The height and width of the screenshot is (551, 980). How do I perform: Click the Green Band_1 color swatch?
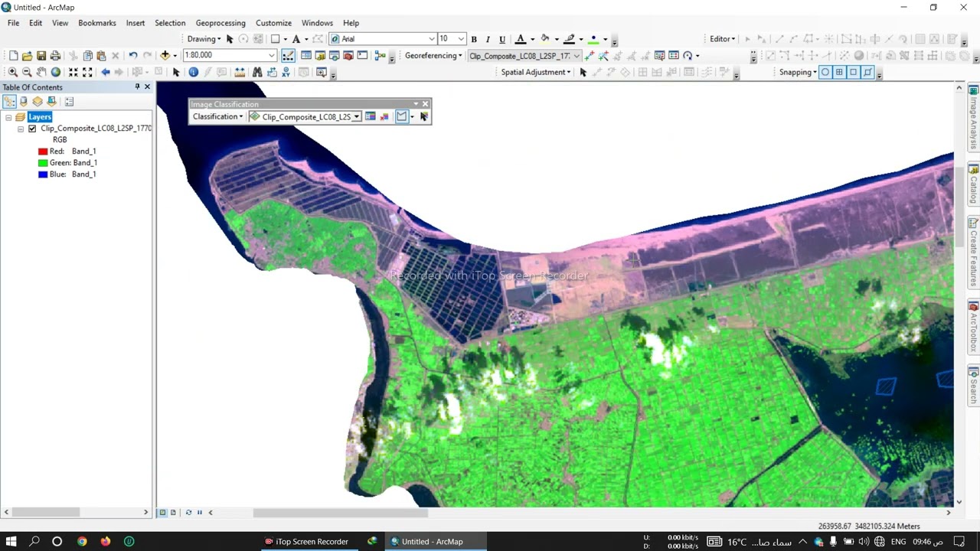coord(43,163)
